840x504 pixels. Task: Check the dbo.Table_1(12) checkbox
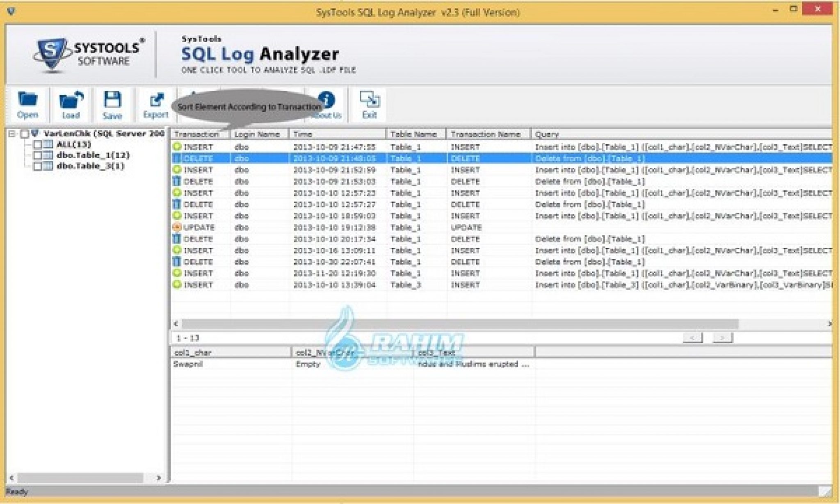click(37, 155)
